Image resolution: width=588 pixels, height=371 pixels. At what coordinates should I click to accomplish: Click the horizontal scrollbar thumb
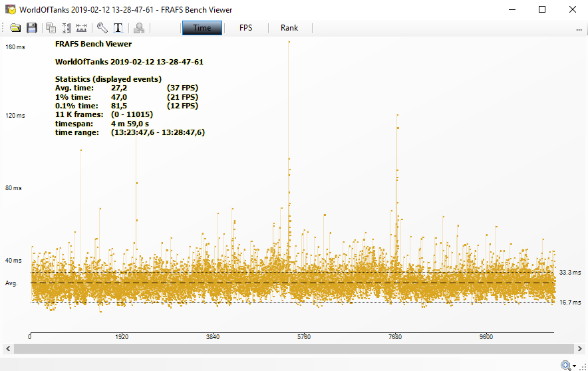293,348
